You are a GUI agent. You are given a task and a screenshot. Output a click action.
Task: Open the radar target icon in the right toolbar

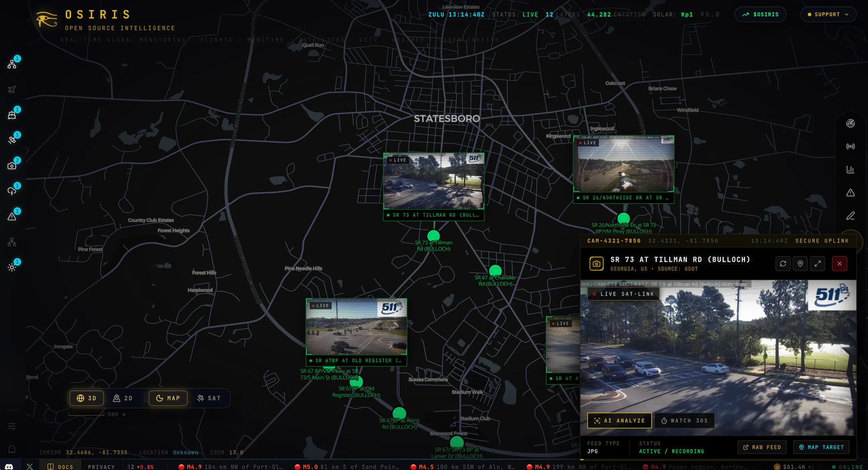click(851, 124)
